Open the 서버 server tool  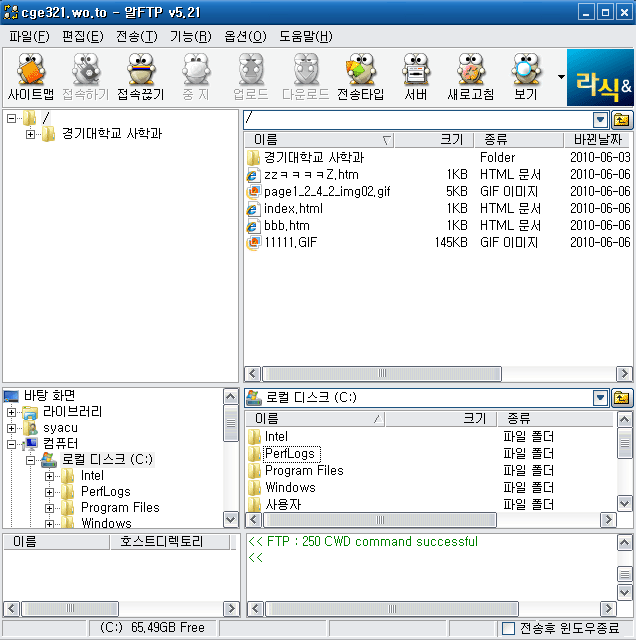click(x=416, y=78)
